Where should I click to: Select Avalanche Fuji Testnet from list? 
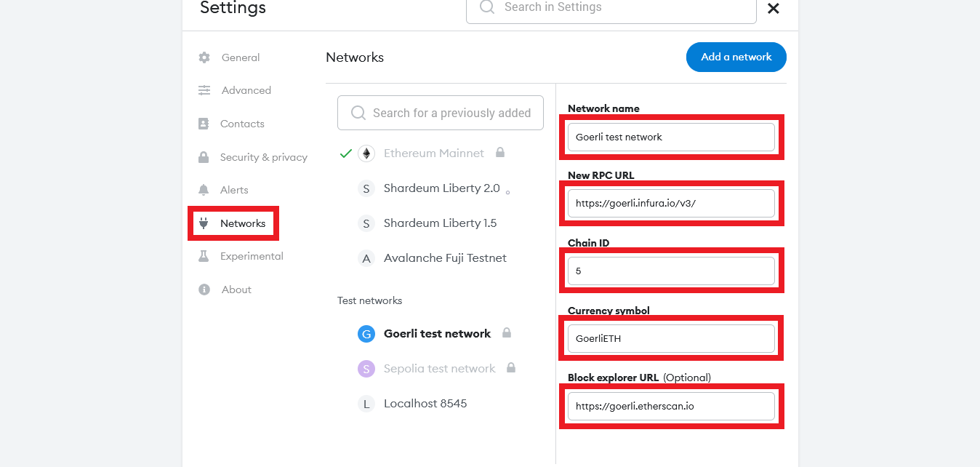tap(445, 258)
